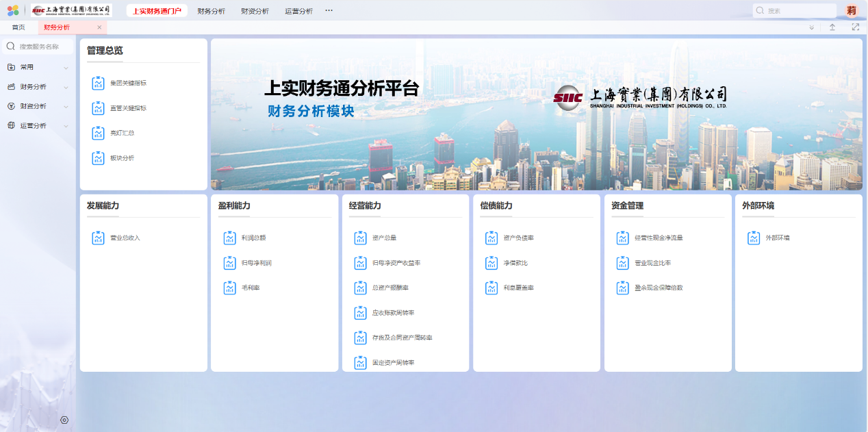The height and width of the screenshot is (432, 868).
Task: Expand the 常用 sidebar group
Action: coord(66,68)
